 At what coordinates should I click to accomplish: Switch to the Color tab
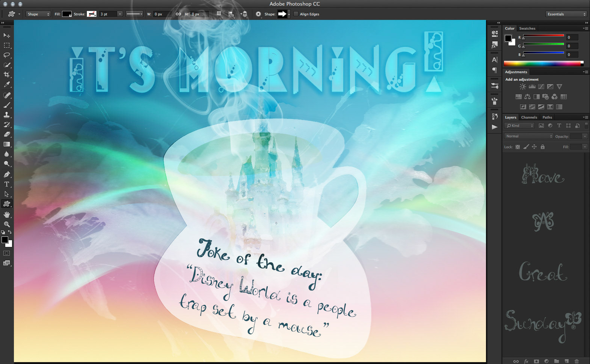pos(510,29)
